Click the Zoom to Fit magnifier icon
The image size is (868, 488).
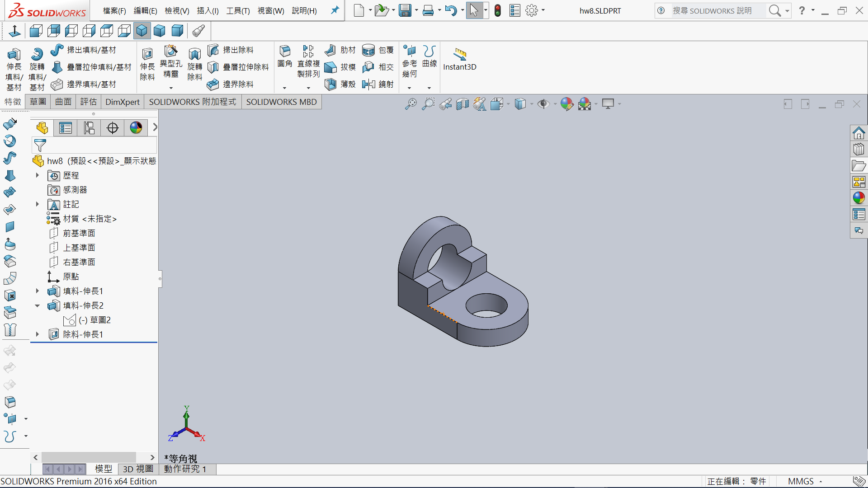point(410,104)
